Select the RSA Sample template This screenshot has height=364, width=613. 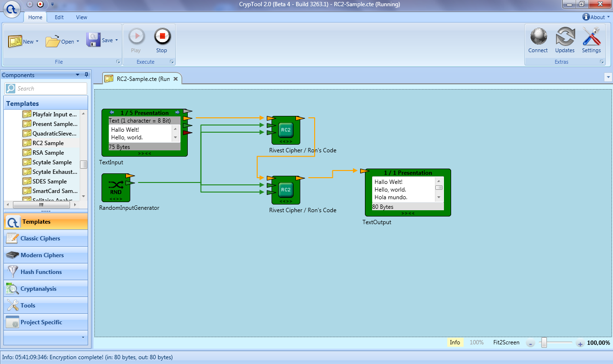[x=48, y=153]
